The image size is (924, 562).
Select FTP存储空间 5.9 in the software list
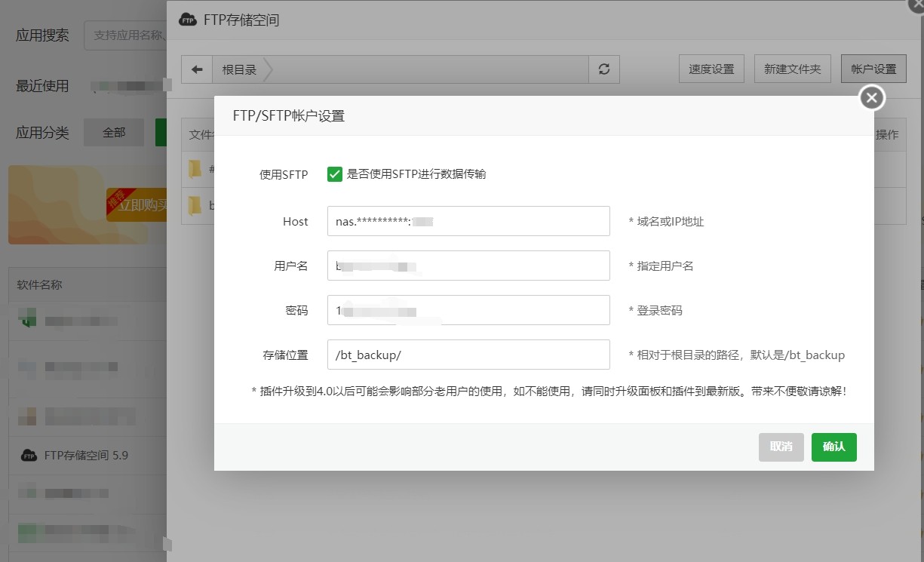coord(86,456)
